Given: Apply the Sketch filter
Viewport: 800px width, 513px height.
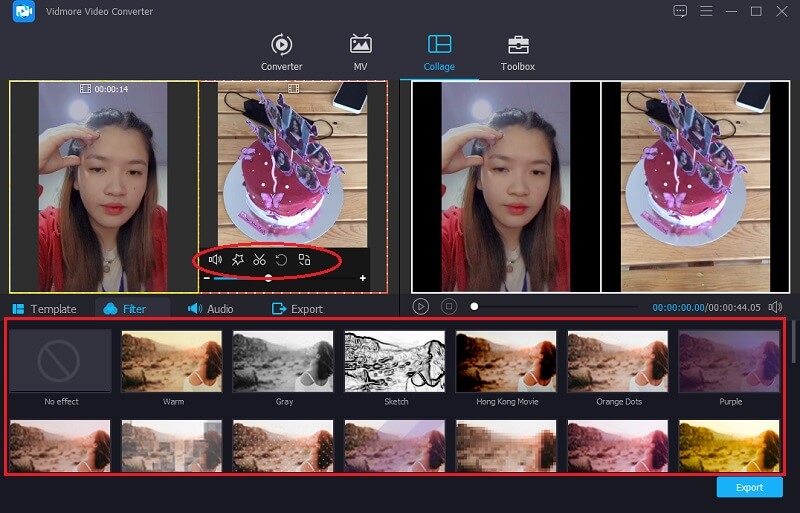Looking at the screenshot, I should click(x=395, y=361).
